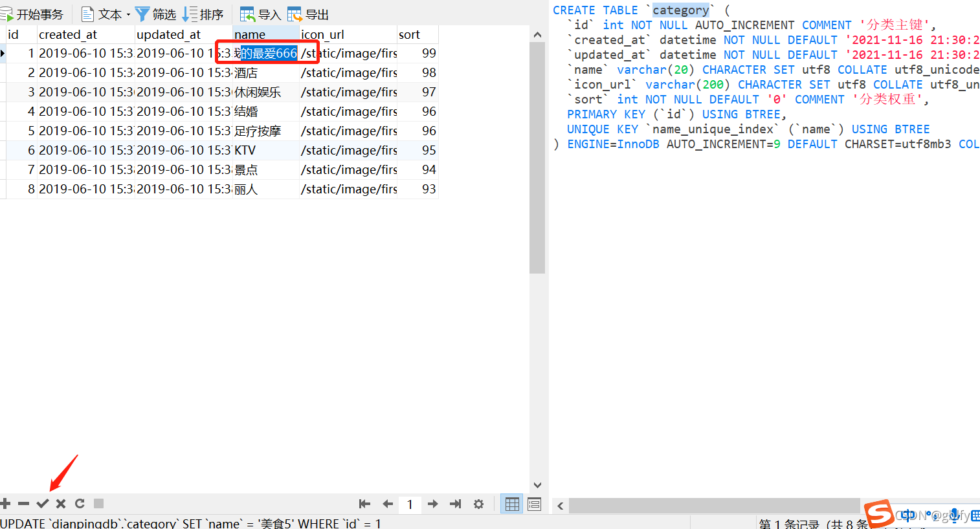
Task: Click the PRIMARY KEY line in DDL
Action: [676, 114]
